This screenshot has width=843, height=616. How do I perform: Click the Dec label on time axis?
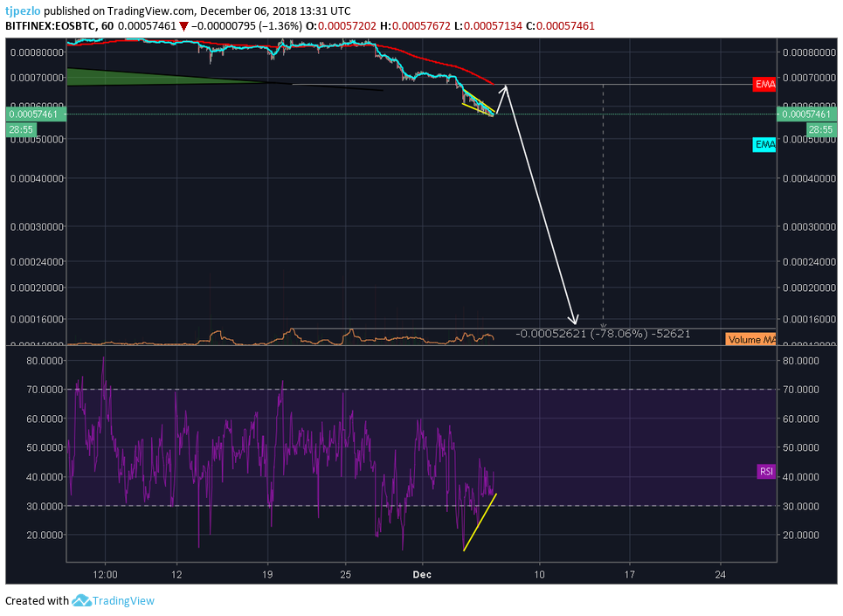(x=422, y=575)
